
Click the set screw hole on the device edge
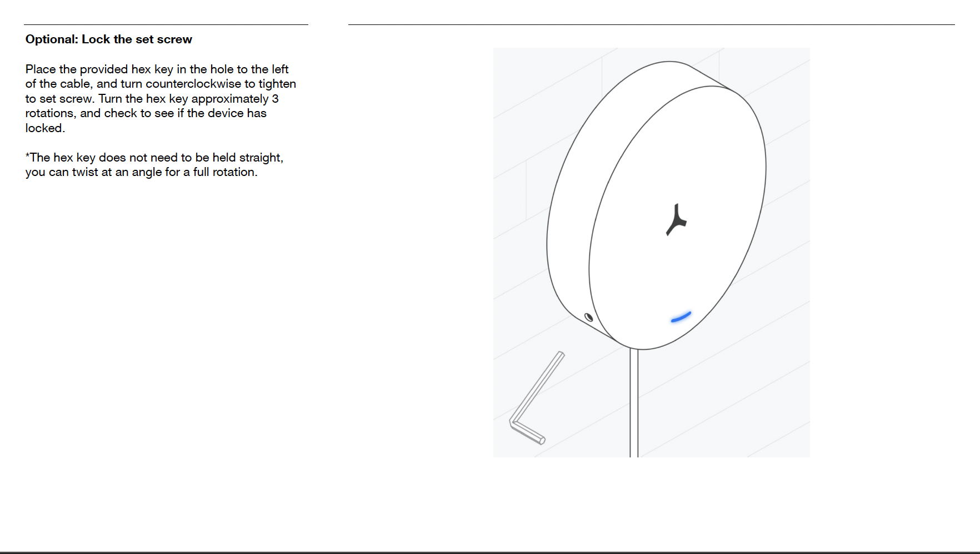589,318
